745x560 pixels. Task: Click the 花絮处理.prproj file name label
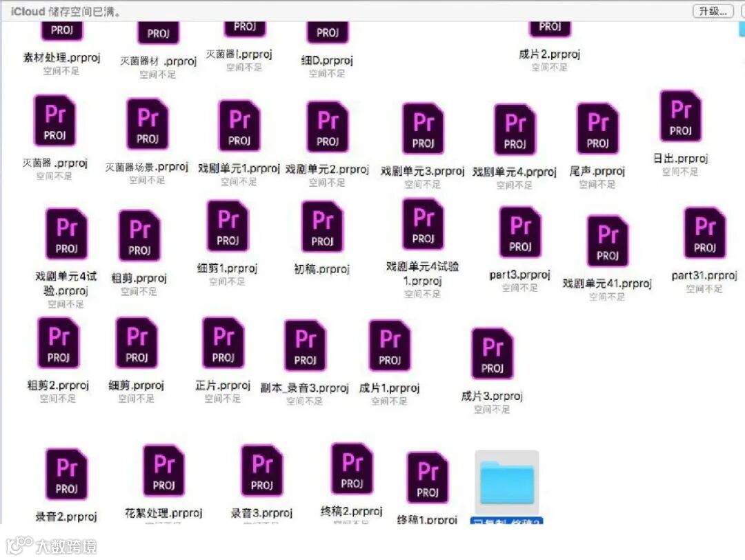pyautogui.click(x=163, y=513)
